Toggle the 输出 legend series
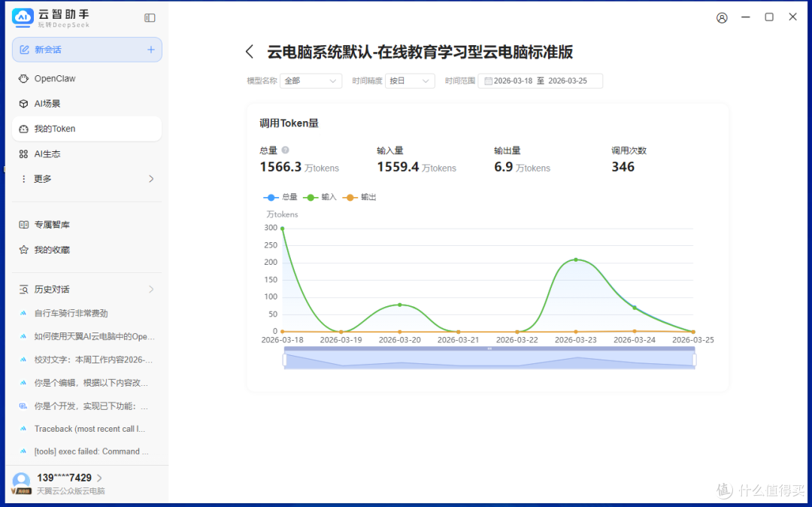This screenshot has height=507, width=812. (x=359, y=197)
